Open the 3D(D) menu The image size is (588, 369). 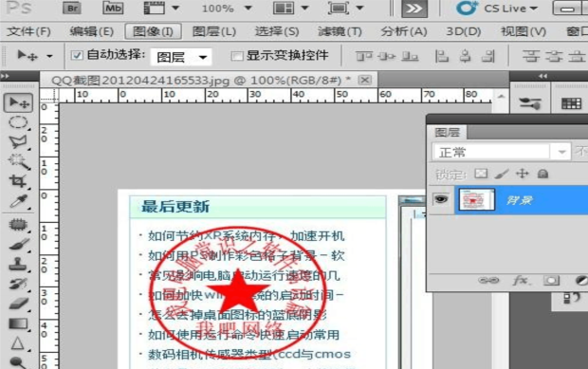(464, 31)
